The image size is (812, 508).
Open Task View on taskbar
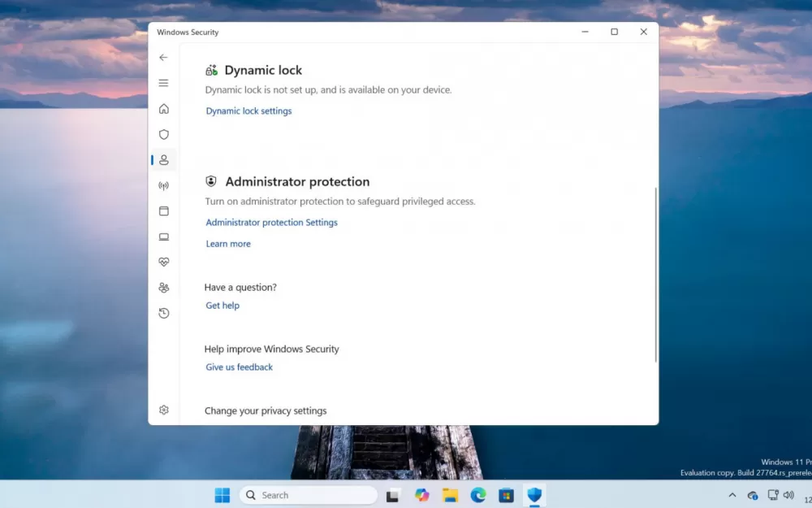click(392, 496)
